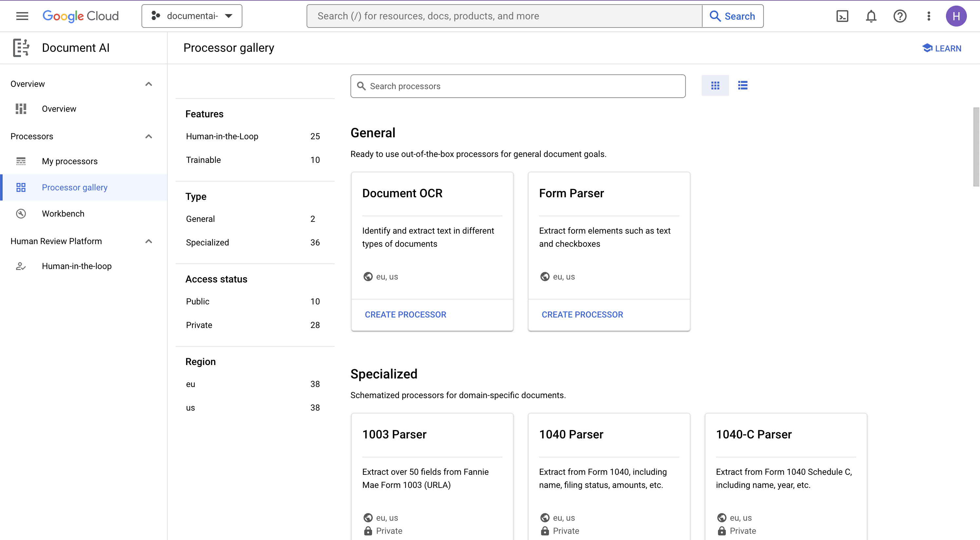Select the General type filter

200,219
